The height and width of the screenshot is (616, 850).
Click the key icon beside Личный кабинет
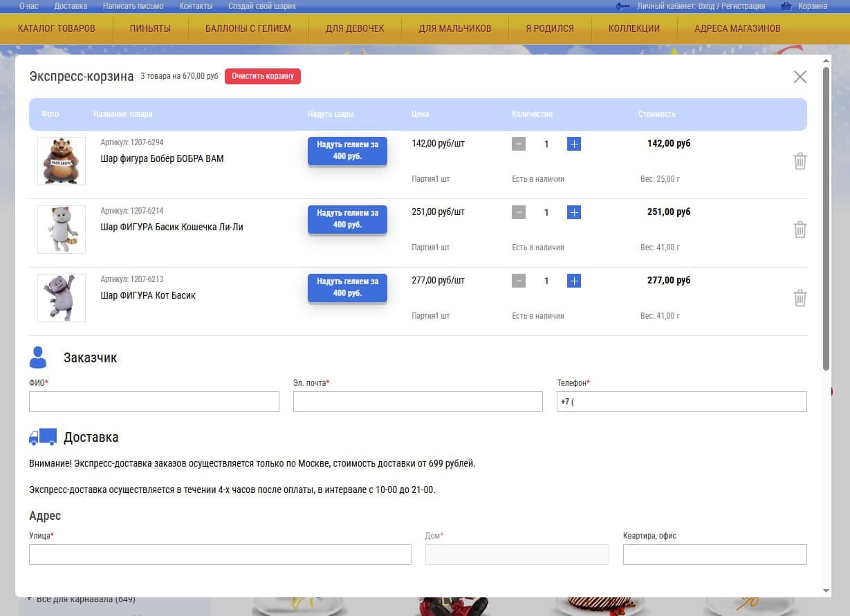(620, 6)
